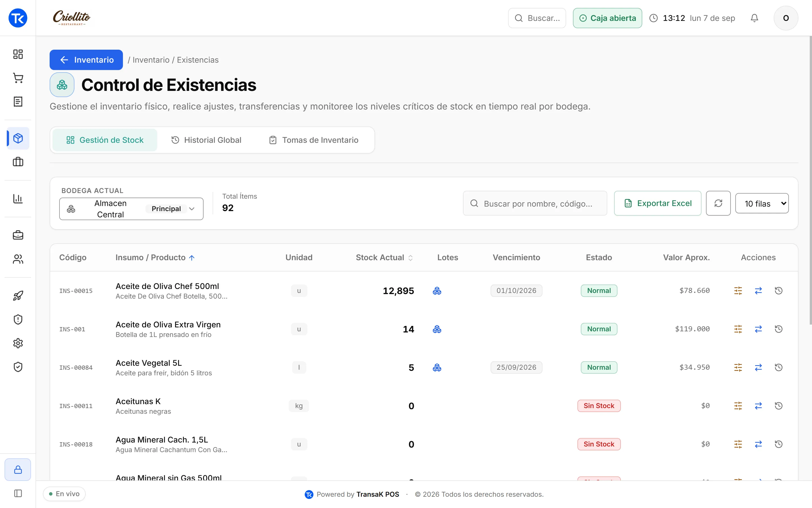Transfer stock of Aceite de Oliva Extra Virgen

(758, 329)
